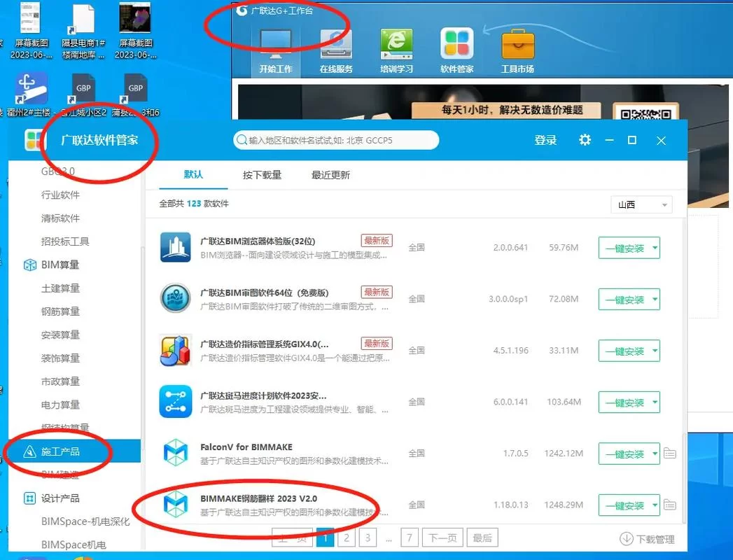Expand install options for BIMMAKE钢筋翻样
The image size is (733, 560).
point(655,505)
